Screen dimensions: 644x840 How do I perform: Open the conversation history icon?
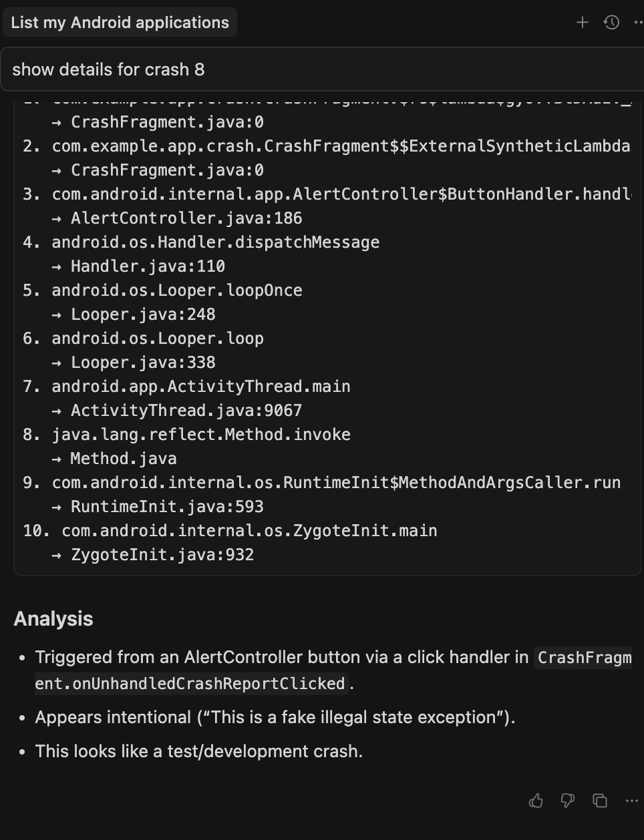[x=611, y=22]
